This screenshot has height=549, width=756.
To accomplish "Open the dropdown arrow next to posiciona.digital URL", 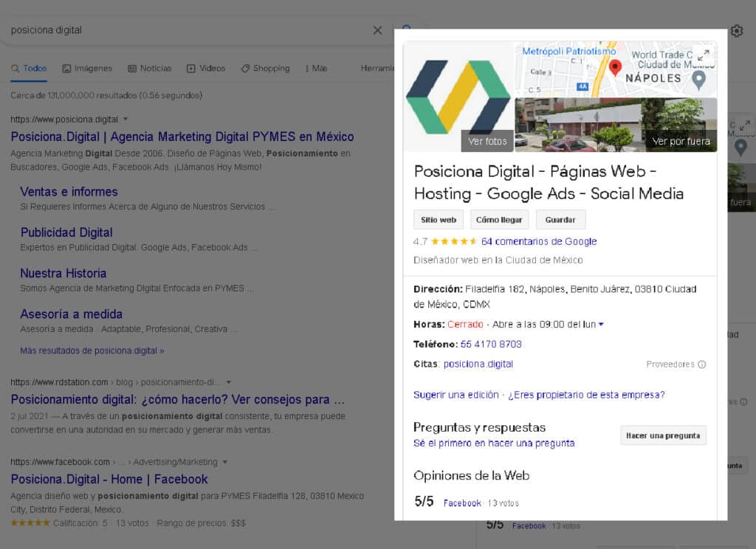I will pos(126,119).
